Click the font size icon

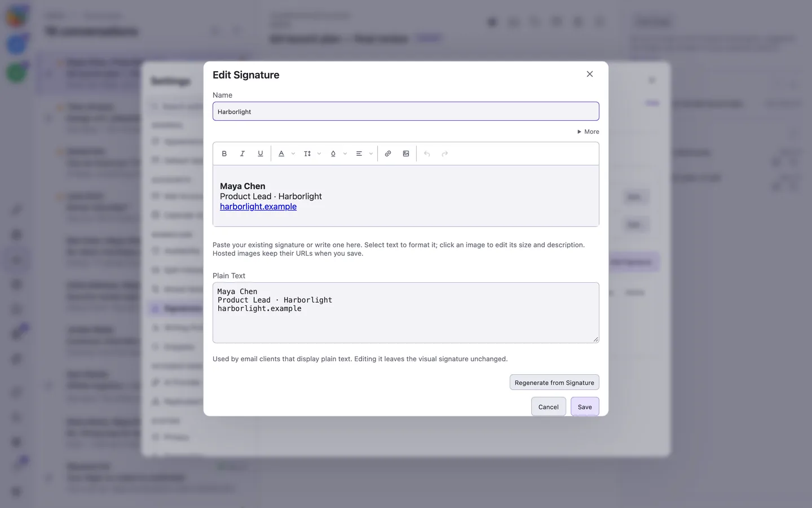point(307,154)
